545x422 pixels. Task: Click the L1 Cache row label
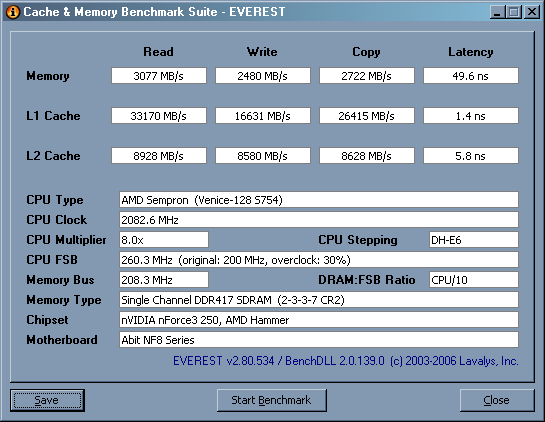[53, 116]
